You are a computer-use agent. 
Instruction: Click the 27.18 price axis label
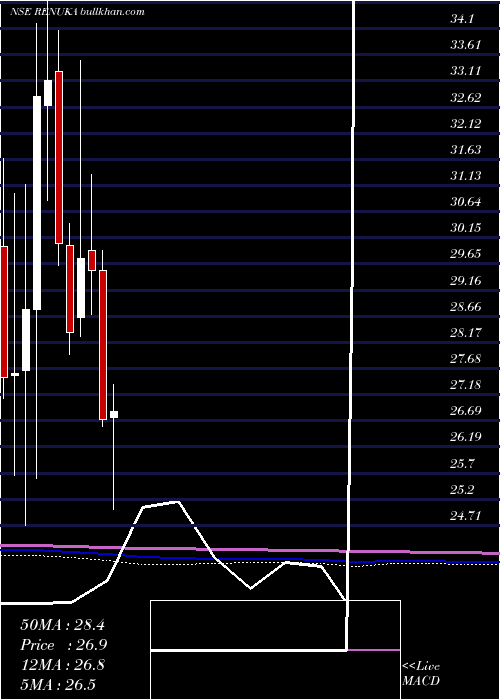(466, 385)
